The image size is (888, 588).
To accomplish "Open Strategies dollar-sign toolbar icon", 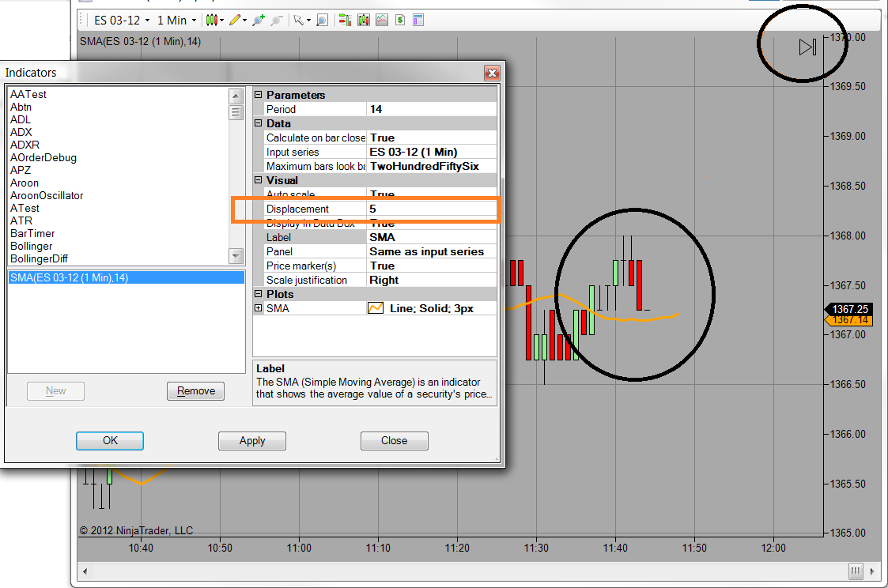I will 400,21.
